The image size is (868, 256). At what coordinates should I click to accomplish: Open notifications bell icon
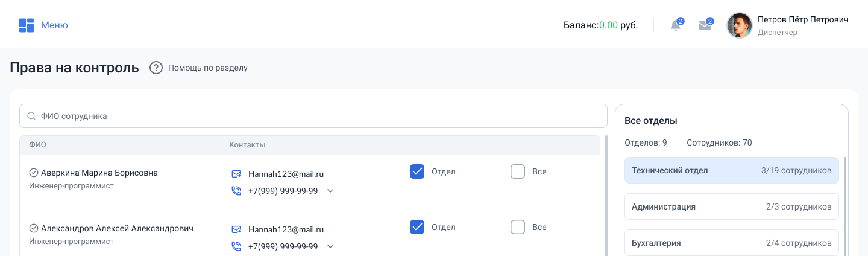(x=676, y=25)
